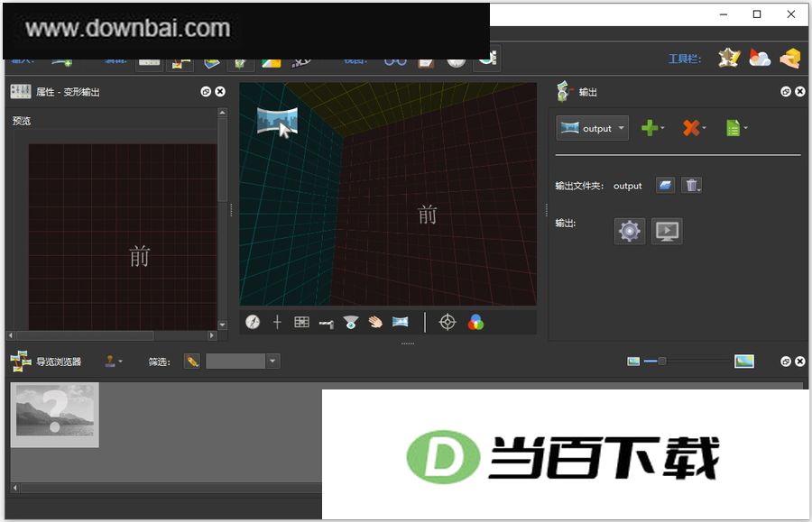812x522 pixels.
Task: Click the Tour Browser filter field
Action: click(x=235, y=362)
